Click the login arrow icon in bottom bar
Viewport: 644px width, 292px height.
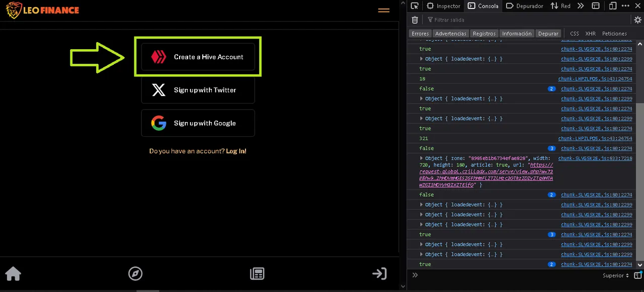pyautogui.click(x=379, y=273)
